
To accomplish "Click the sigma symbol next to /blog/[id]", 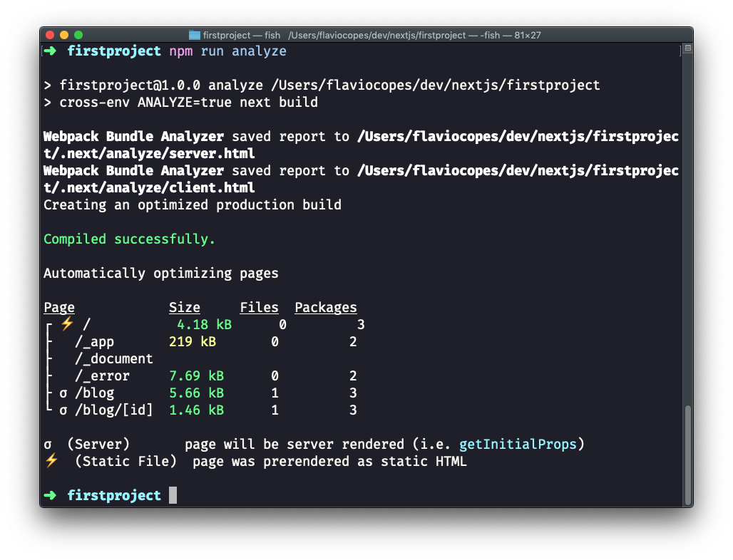I will 63,410.
